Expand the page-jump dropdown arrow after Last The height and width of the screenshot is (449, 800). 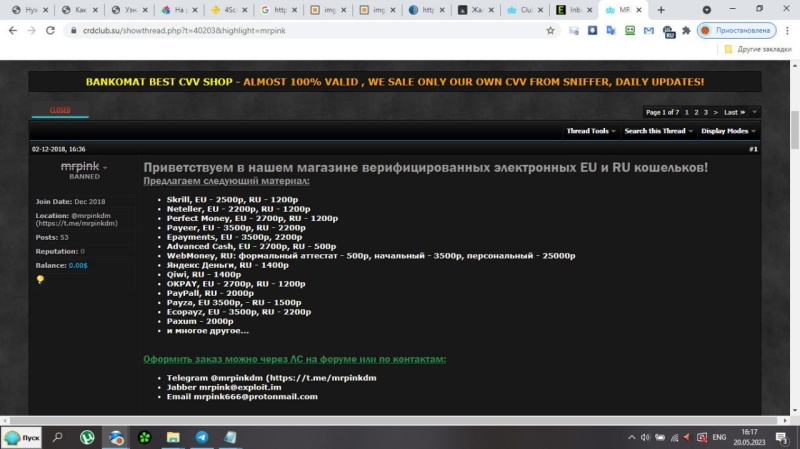(755, 112)
